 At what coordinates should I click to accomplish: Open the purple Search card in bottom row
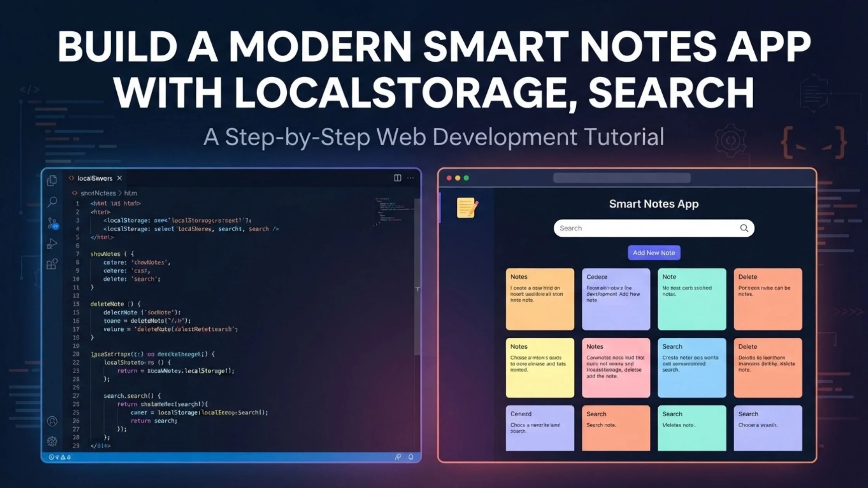(x=768, y=428)
